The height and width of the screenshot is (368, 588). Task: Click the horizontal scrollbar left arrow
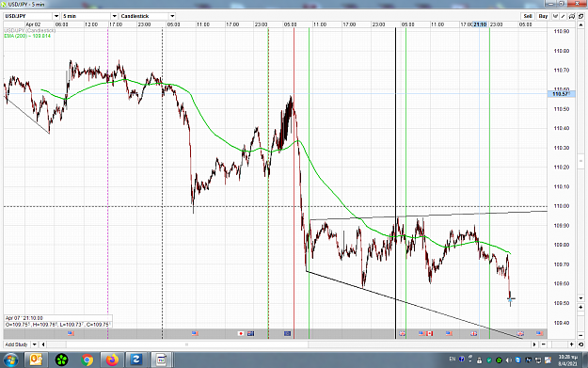pos(43,344)
